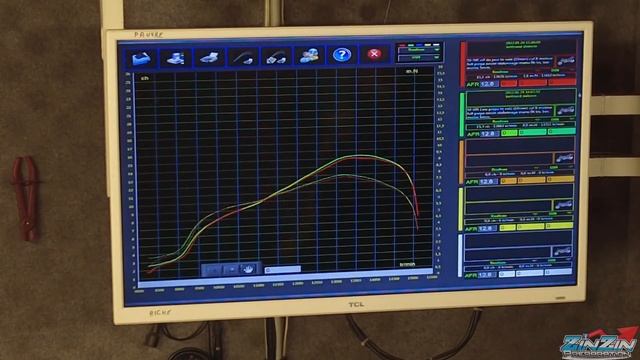This screenshot has width=640, height=360.
Task: Click the empty description box in orange panel
Action: pos(509,160)
